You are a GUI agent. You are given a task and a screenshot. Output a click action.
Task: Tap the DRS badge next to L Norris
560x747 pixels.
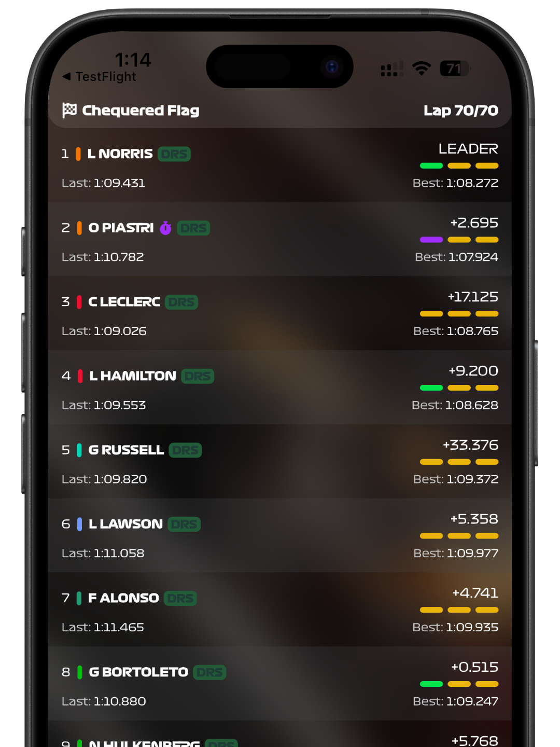point(174,154)
